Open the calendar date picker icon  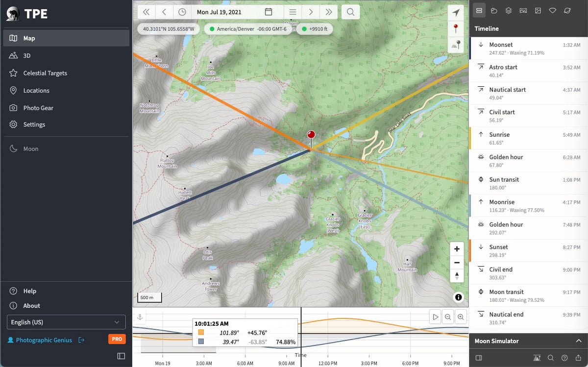[268, 12]
